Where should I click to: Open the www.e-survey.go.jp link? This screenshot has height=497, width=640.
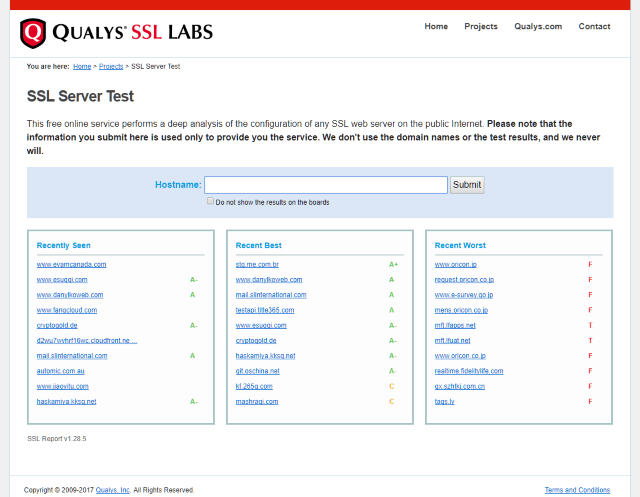click(464, 295)
